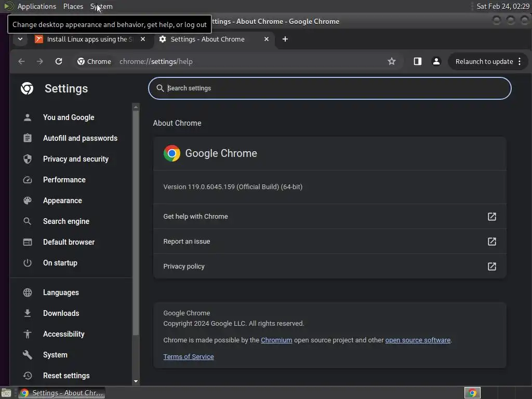Open external link icon for Privacy policy
The image size is (532, 399).
[491, 267]
